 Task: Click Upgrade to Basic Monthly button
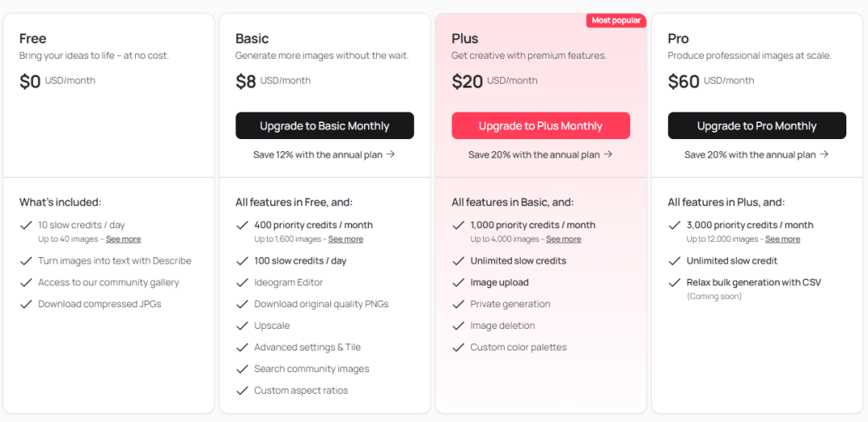(324, 125)
